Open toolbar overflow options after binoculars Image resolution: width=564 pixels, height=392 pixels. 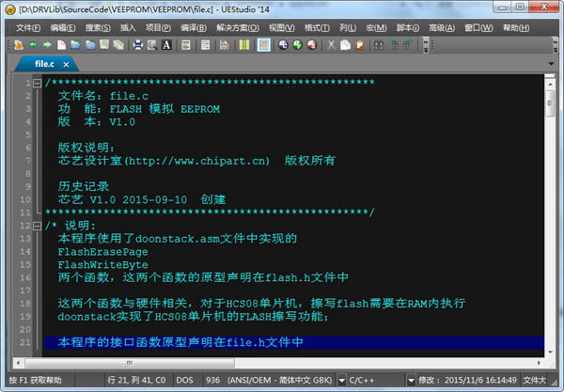tap(426, 45)
